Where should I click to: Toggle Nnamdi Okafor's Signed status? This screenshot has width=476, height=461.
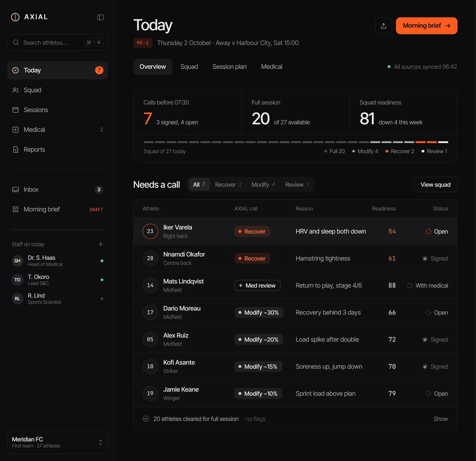pos(435,258)
